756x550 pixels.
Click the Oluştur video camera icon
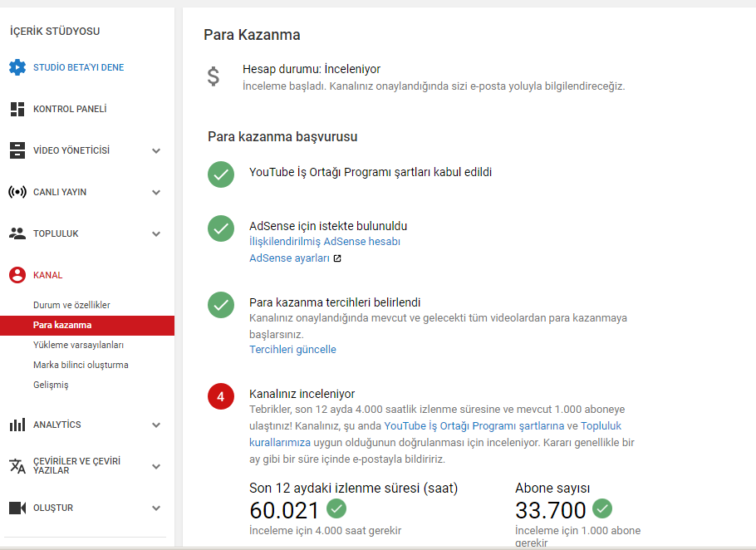pyautogui.click(x=17, y=508)
